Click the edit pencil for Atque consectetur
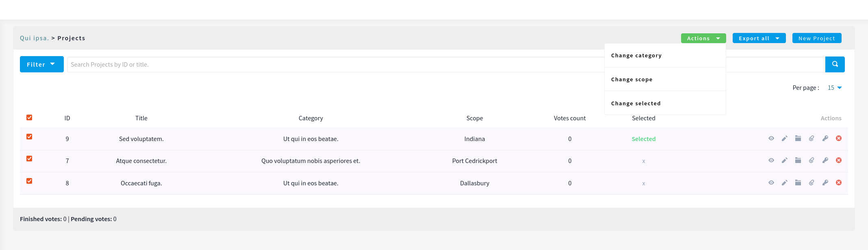 click(x=784, y=161)
